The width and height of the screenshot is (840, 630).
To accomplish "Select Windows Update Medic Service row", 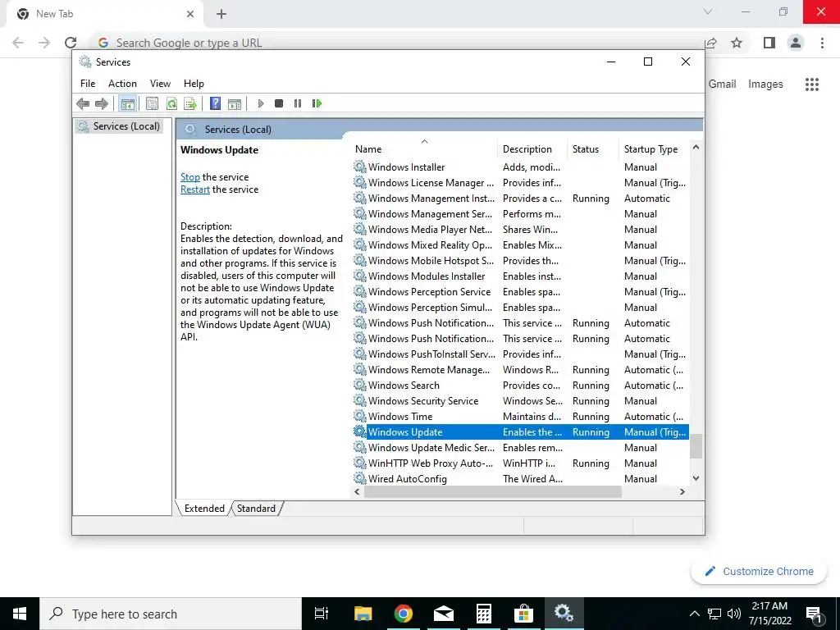I will pyautogui.click(x=521, y=447).
